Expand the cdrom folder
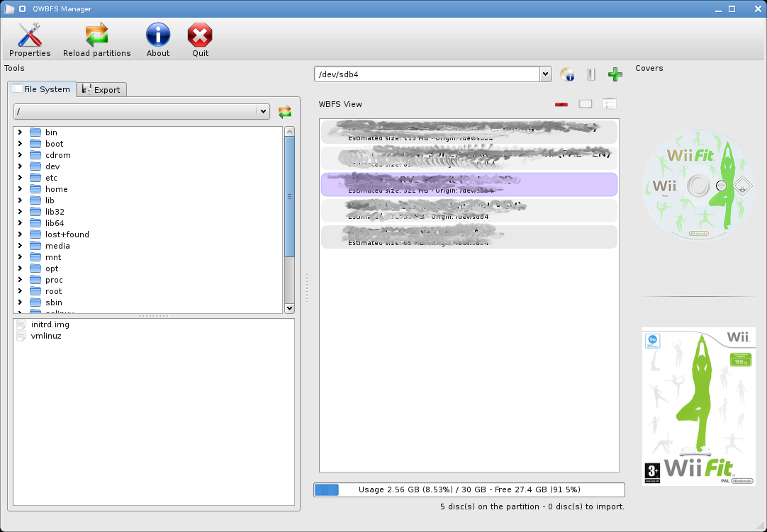Image resolution: width=767 pixels, height=532 pixels. (20, 154)
